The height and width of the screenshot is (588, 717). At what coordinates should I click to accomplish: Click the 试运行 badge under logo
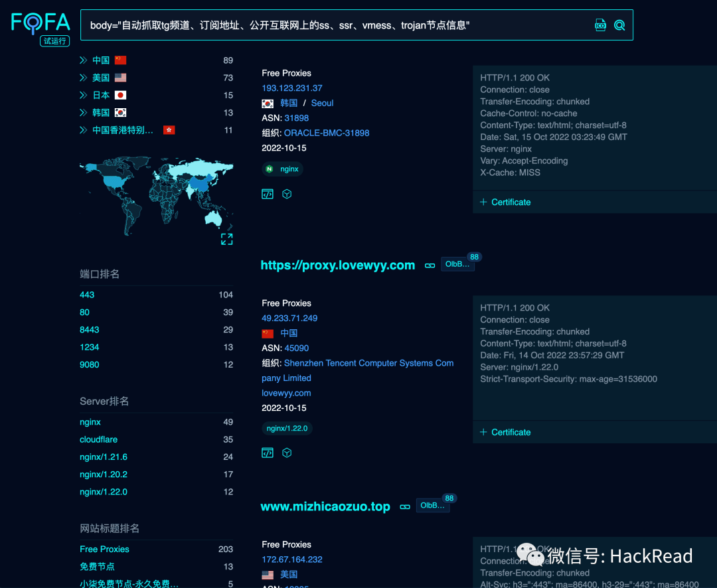coord(55,40)
